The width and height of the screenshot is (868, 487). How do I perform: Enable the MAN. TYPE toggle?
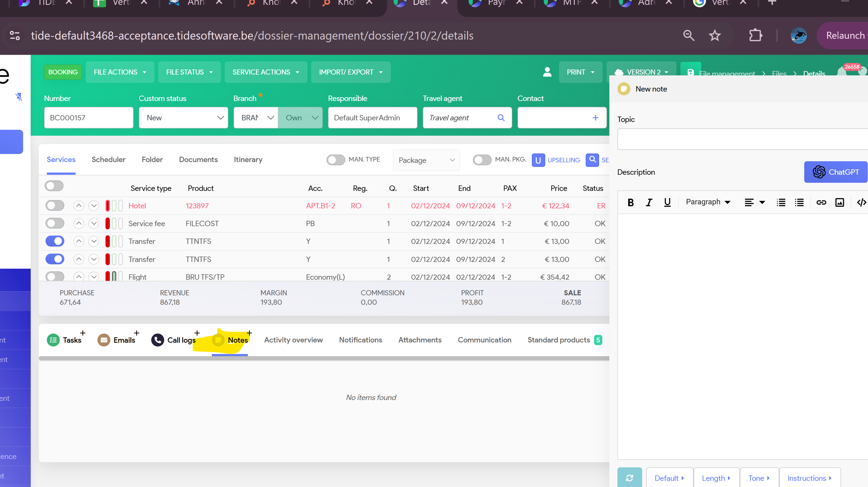[336, 160]
